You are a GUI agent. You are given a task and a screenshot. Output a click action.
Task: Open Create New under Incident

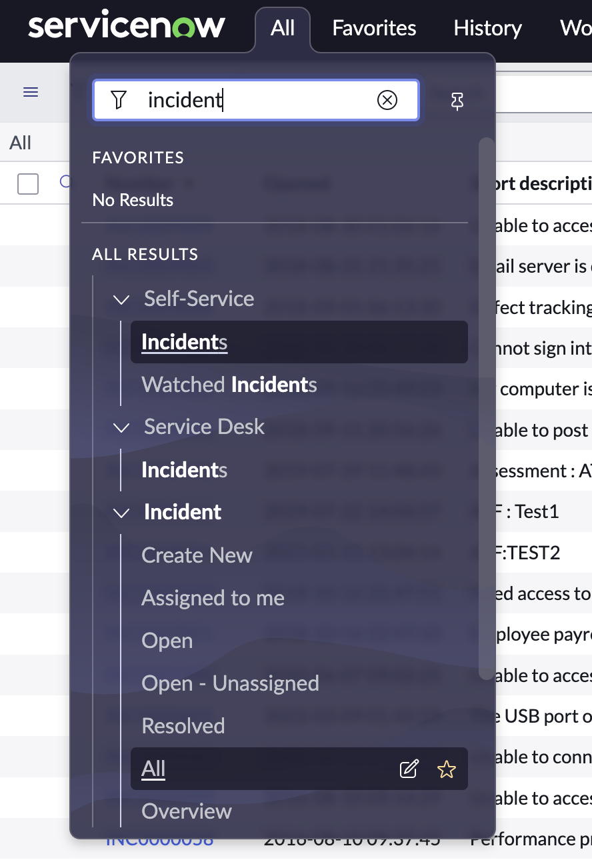point(197,555)
